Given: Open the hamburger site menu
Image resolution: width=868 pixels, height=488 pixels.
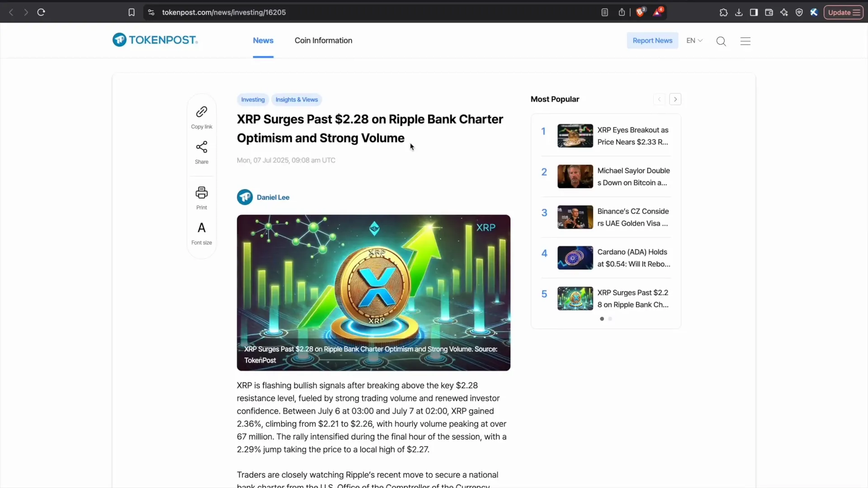Looking at the screenshot, I should 745,41.
